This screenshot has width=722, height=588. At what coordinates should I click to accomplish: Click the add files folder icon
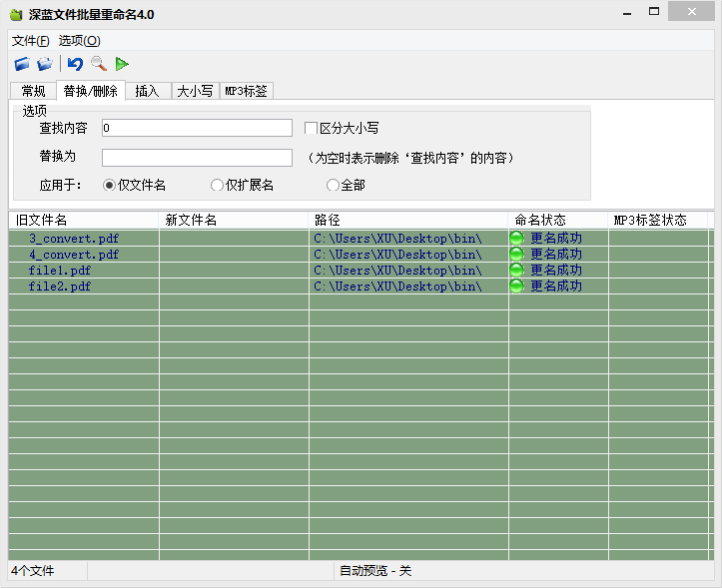coord(22,64)
